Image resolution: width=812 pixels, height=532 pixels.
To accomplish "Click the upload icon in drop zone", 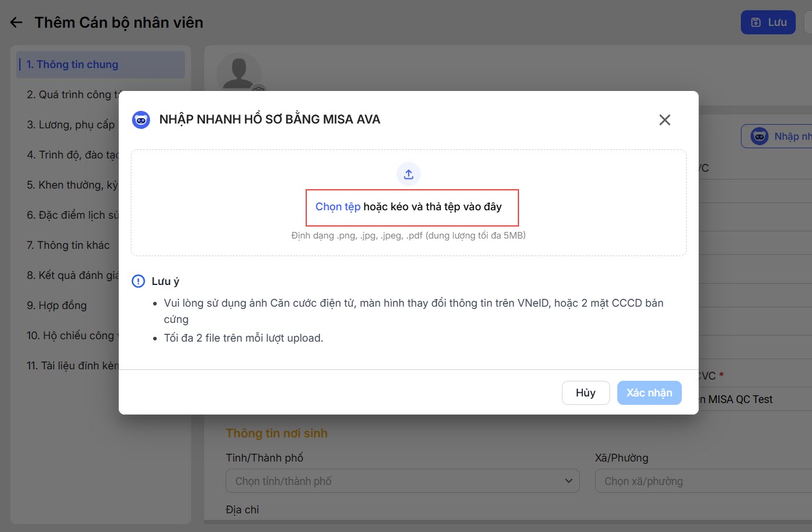I will pos(409,175).
